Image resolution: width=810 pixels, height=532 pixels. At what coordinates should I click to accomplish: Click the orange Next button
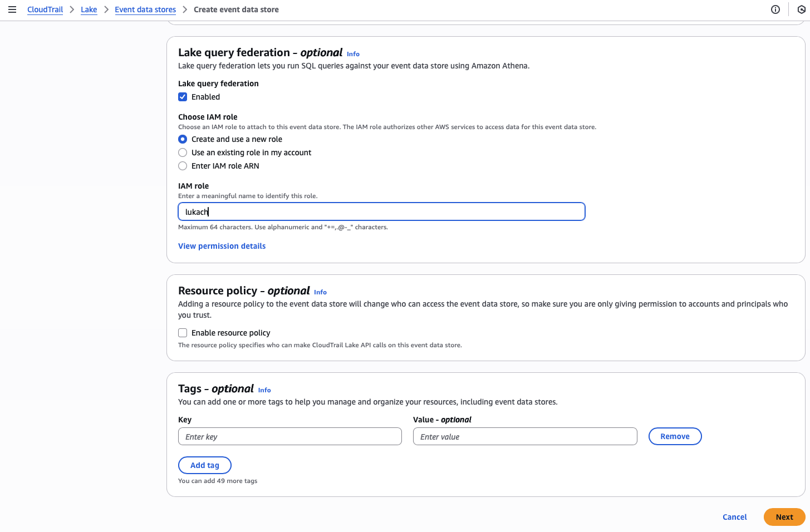(784, 517)
